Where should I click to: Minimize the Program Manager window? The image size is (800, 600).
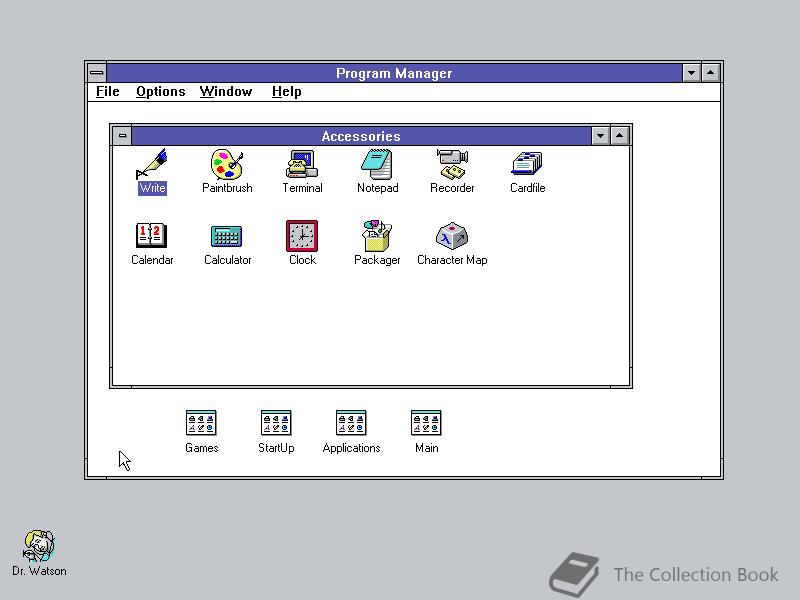(x=691, y=73)
